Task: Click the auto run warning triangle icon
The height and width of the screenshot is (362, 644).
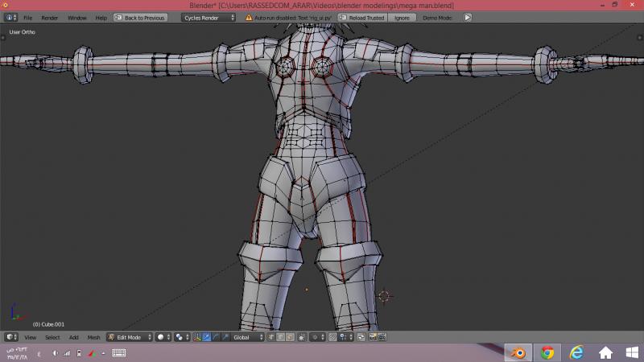Action: pos(249,17)
